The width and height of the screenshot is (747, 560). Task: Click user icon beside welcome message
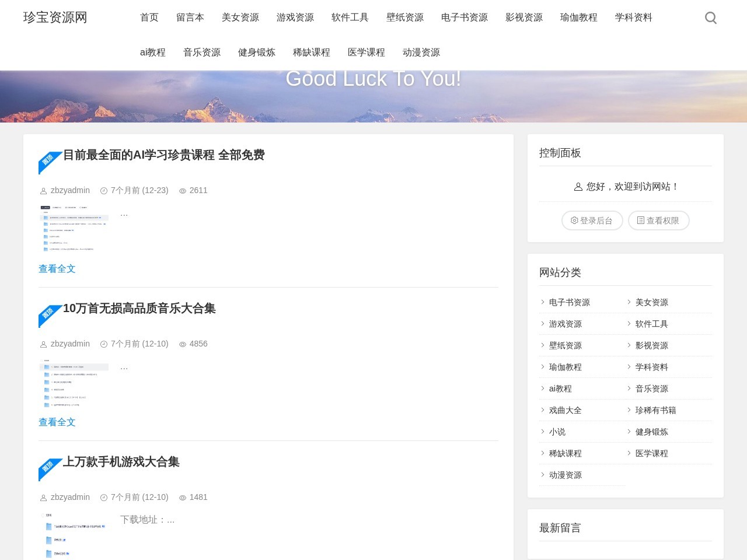click(x=578, y=187)
